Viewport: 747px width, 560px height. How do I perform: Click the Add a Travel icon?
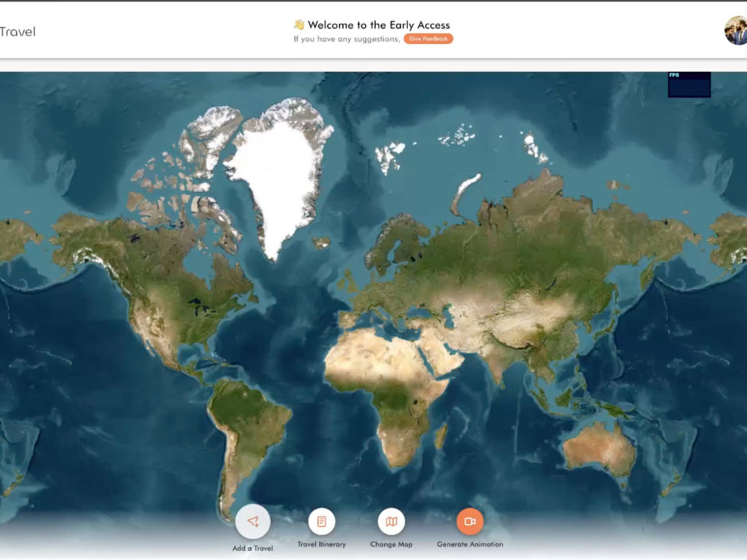coord(252,521)
